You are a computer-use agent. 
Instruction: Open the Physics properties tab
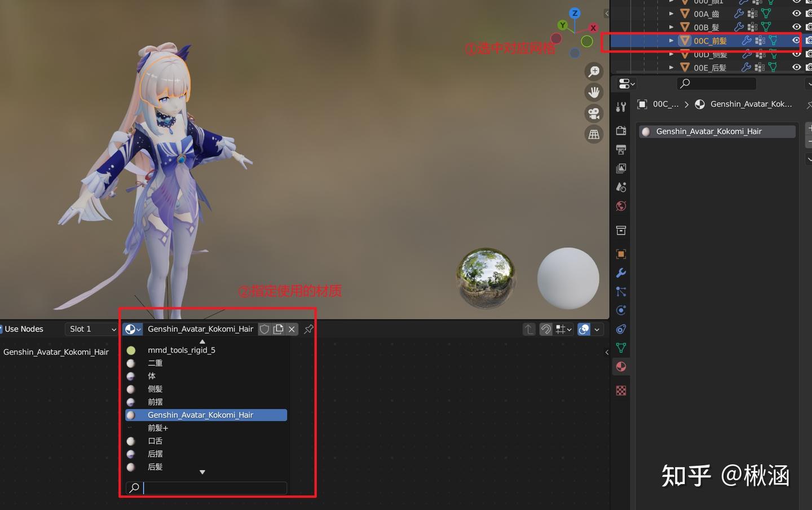click(x=621, y=310)
